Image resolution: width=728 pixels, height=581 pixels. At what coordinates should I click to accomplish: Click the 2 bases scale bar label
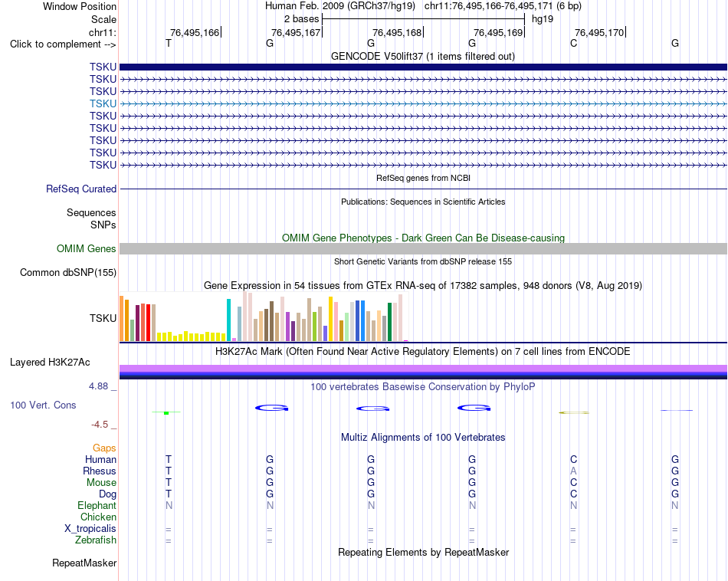pos(301,19)
